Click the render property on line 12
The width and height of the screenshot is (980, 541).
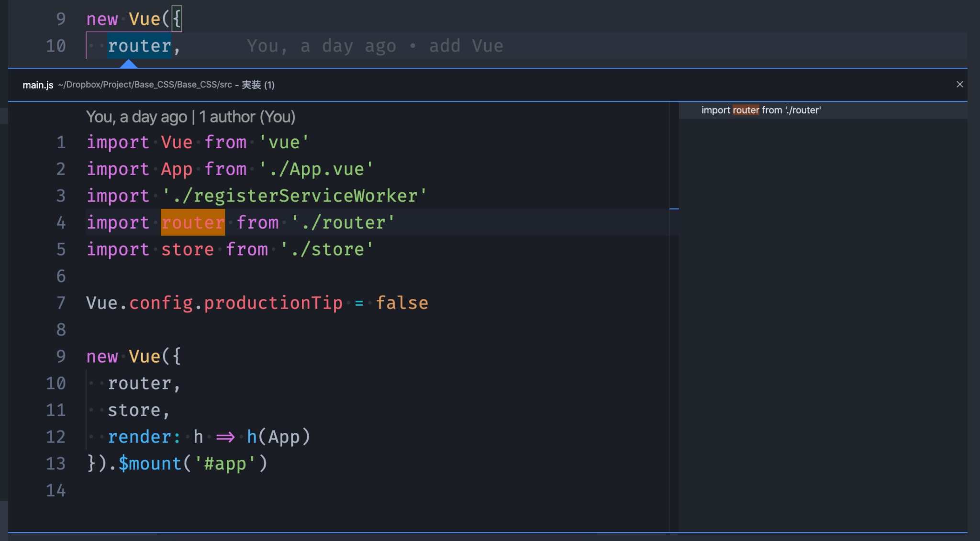pyautogui.click(x=141, y=436)
